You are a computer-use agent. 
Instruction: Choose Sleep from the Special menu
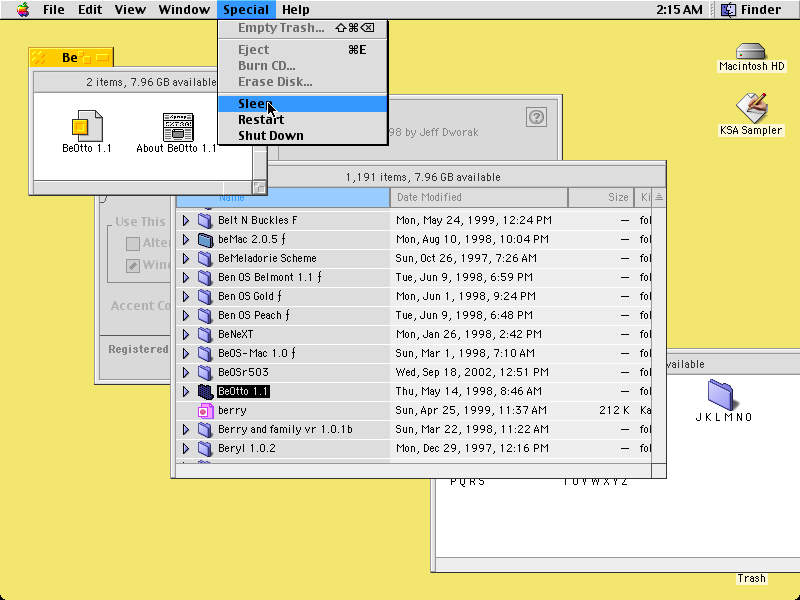pyautogui.click(x=303, y=104)
